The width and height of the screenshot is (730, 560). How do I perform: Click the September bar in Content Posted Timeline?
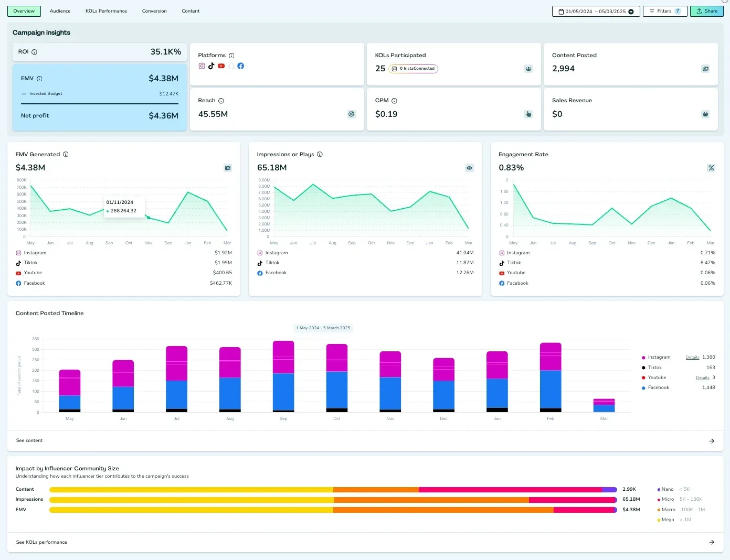(283, 376)
